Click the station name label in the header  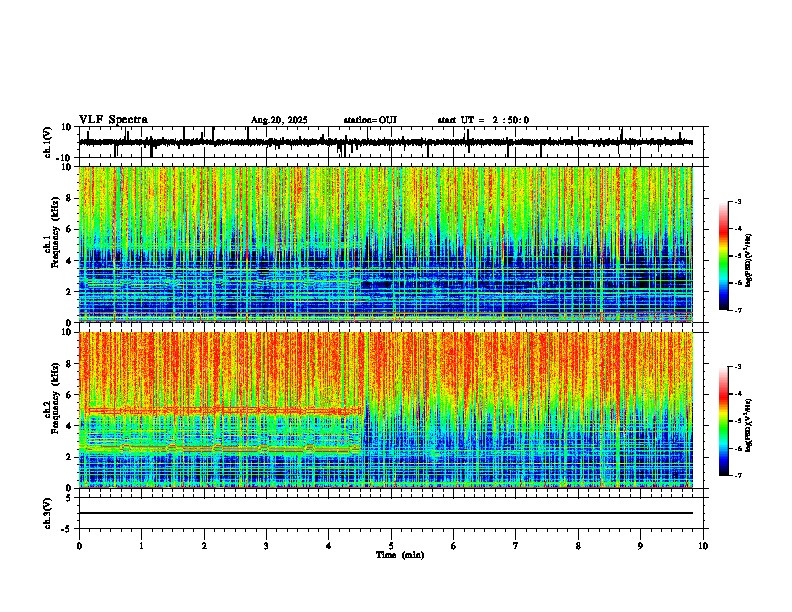click(370, 120)
